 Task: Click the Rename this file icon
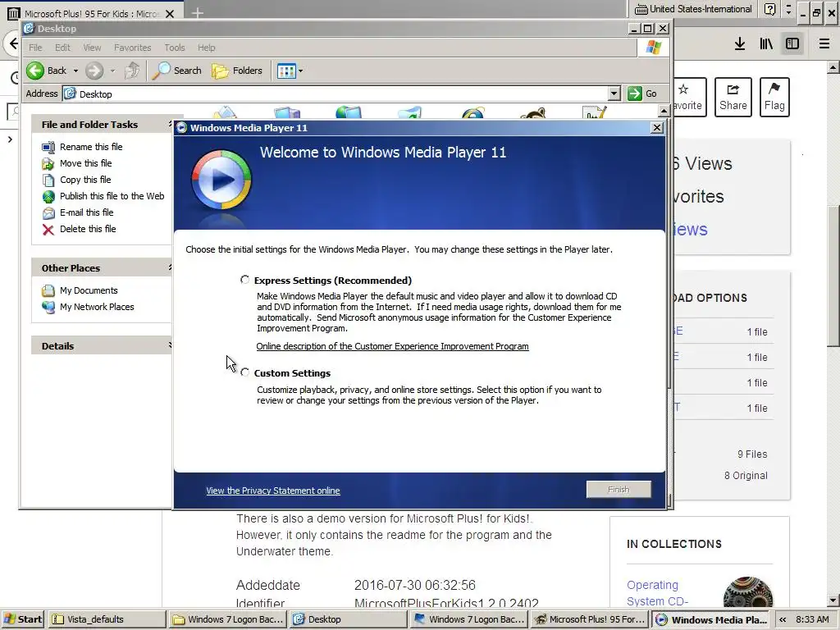[48, 148]
